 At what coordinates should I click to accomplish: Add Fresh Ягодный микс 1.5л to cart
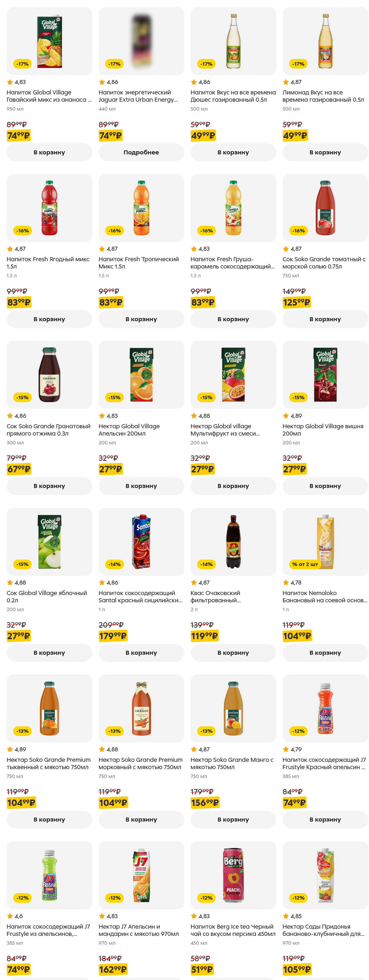(49, 319)
